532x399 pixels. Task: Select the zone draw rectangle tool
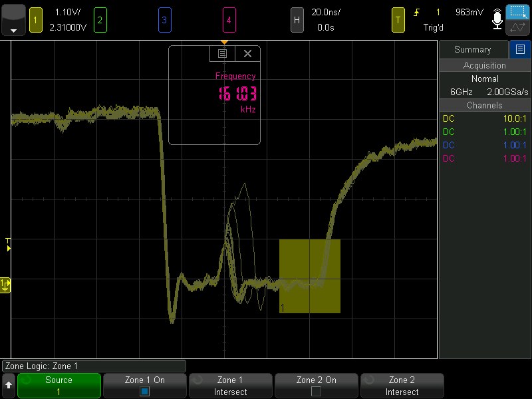tap(518, 12)
